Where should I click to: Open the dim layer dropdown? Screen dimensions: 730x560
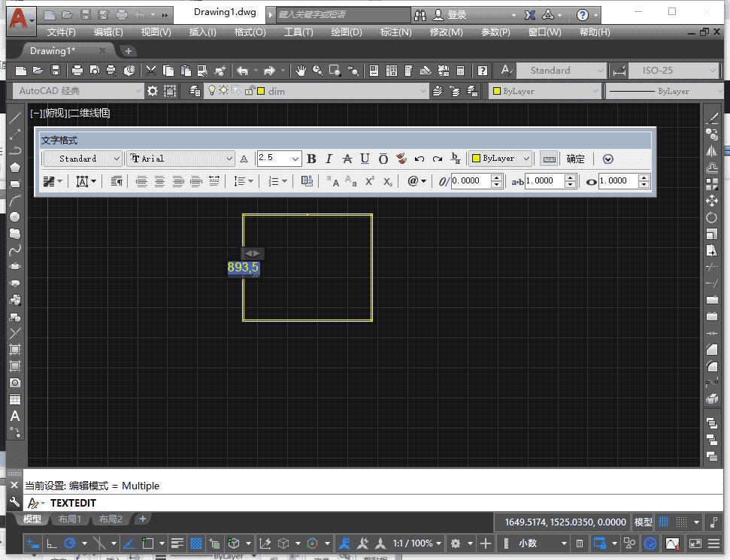pos(317,91)
